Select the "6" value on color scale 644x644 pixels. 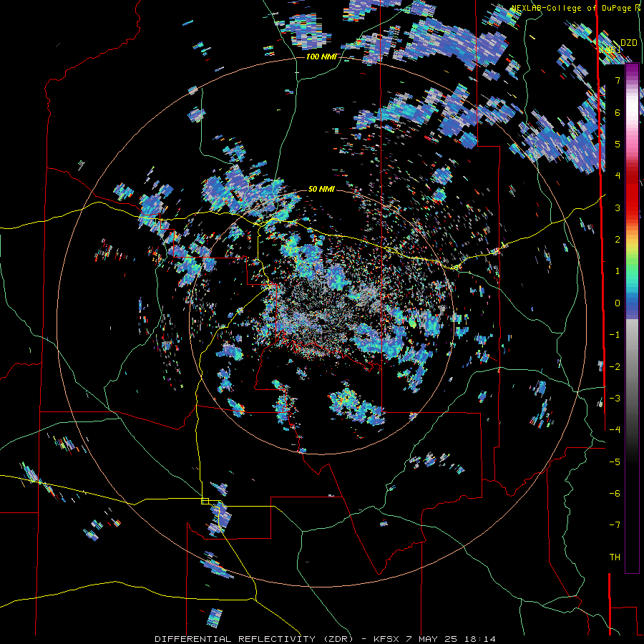(x=618, y=112)
